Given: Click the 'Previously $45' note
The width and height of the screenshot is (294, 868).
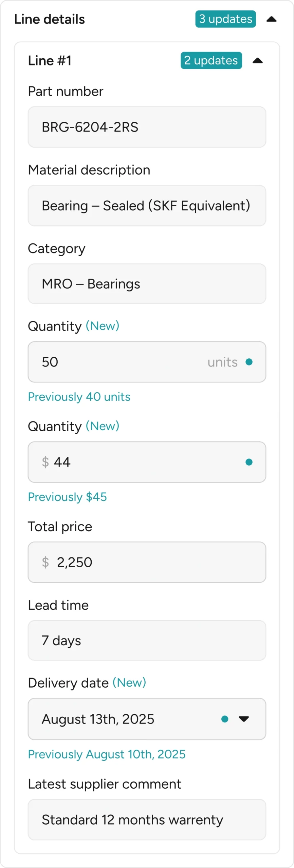Looking at the screenshot, I should (67, 497).
